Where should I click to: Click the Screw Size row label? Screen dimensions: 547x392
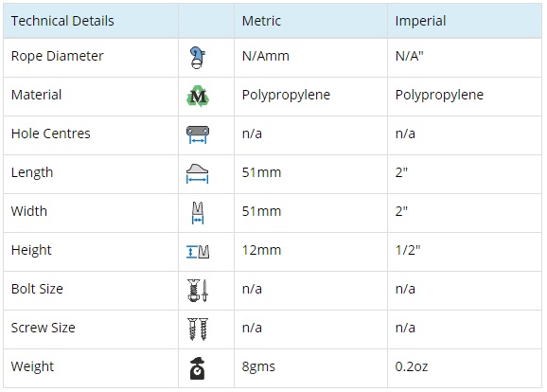tap(43, 328)
